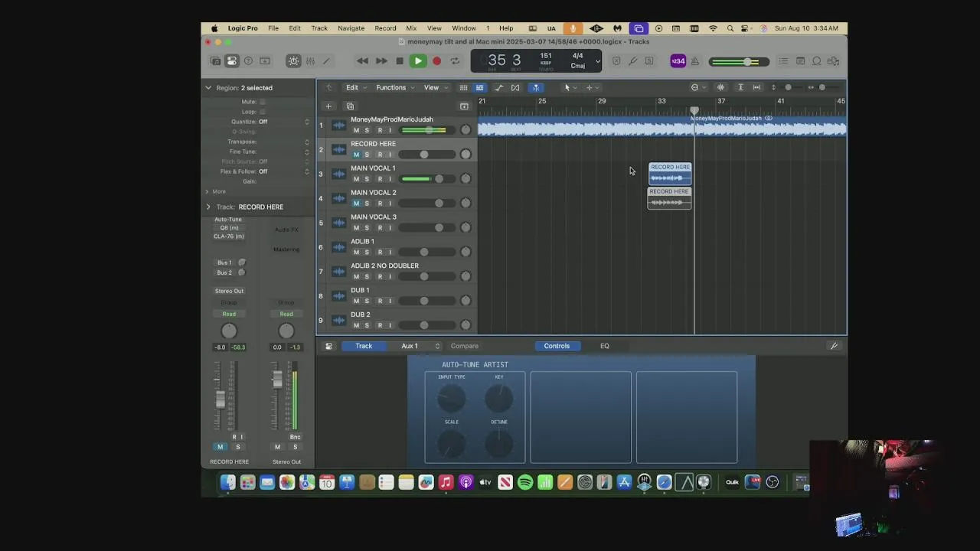The height and width of the screenshot is (551, 980).
Task: Expand the More section in Region inspector
Action: 207,191
